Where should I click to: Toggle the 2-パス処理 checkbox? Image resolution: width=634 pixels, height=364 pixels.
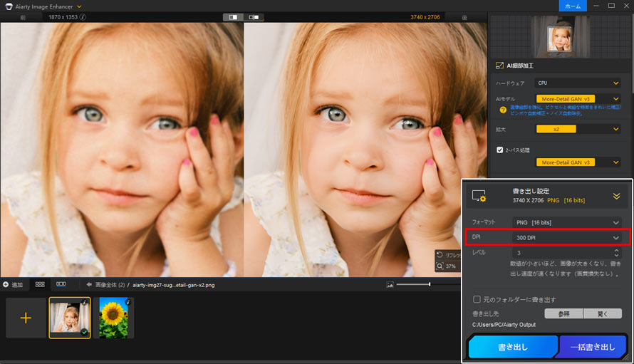coord(500,150)
